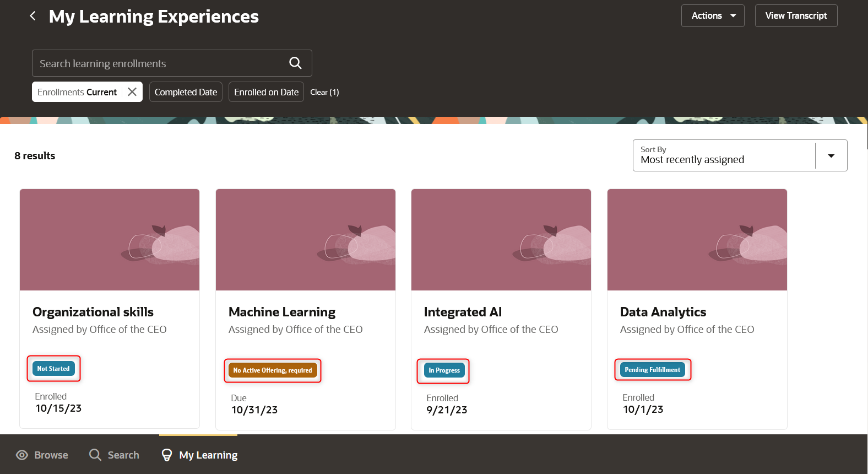
Task: Click the Clear (1) filters link
Action: coord(324,92)
